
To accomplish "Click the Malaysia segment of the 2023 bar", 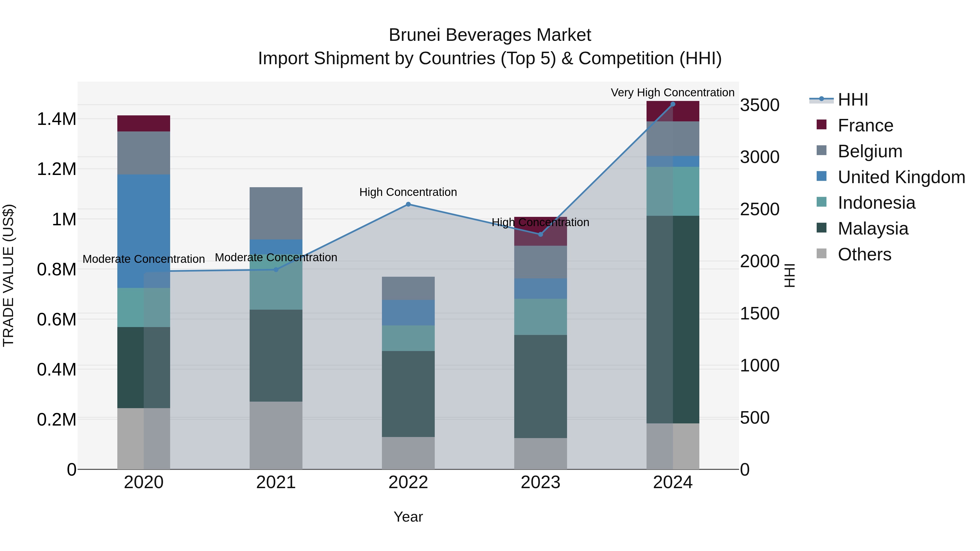I will pyautogui.click(x=541, y=386).
